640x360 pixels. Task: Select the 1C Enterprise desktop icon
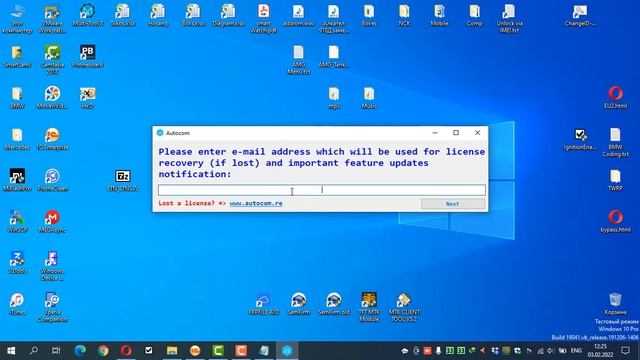(52, 139)
